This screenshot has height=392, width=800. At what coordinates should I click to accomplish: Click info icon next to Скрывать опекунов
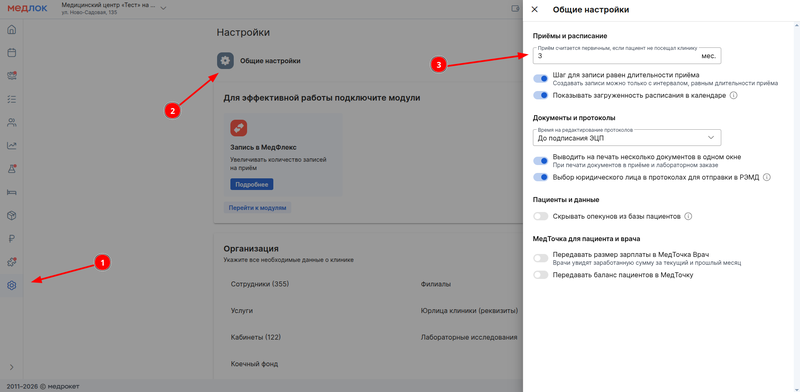tap(688, 216)
